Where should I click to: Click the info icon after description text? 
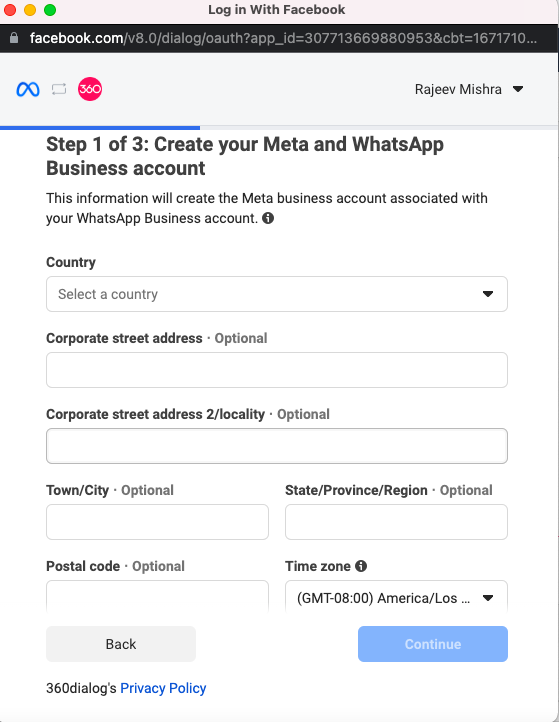point(268,218)
